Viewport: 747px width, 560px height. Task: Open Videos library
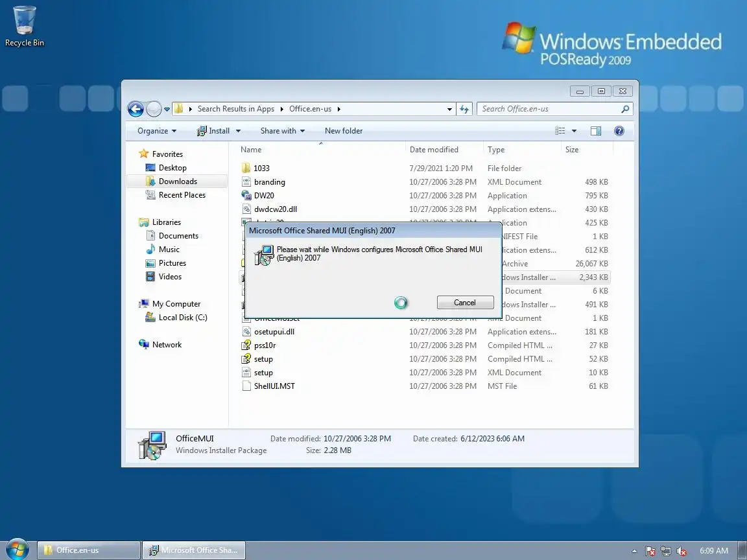pyautogui.click(x=170, y=277)
